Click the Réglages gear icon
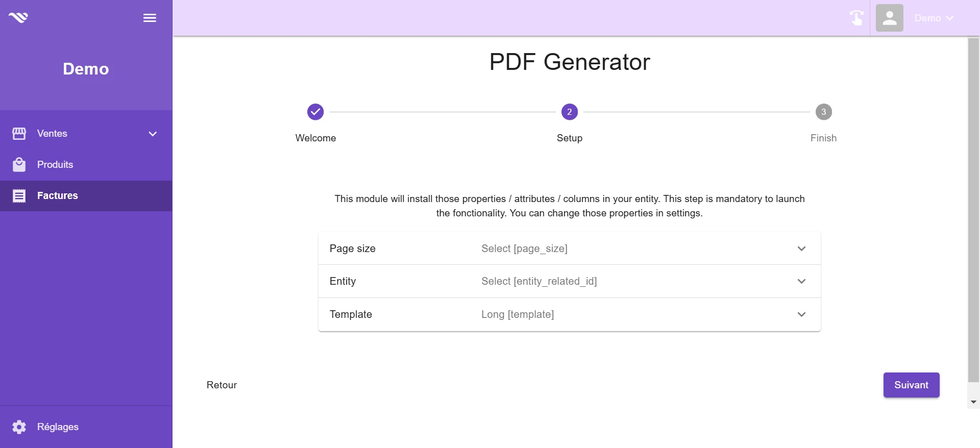The height and width of the screenshot is (448, 980). [19, 427]
